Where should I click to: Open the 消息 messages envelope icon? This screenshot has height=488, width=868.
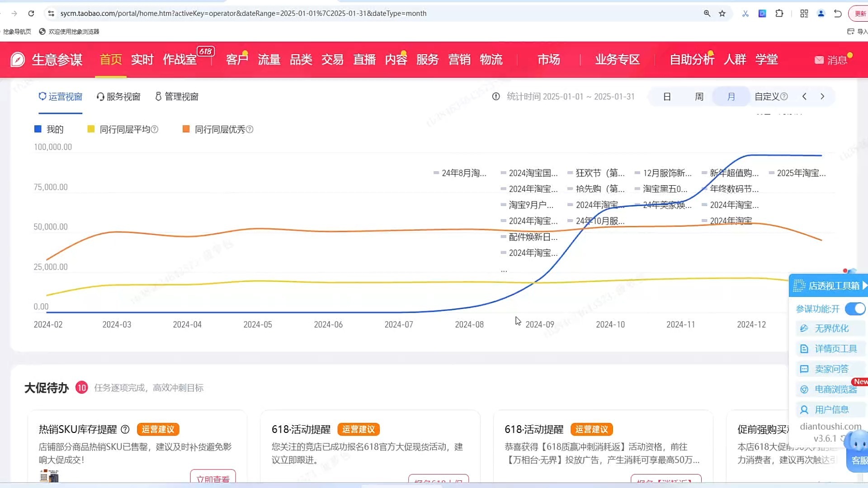pos(819,60)
